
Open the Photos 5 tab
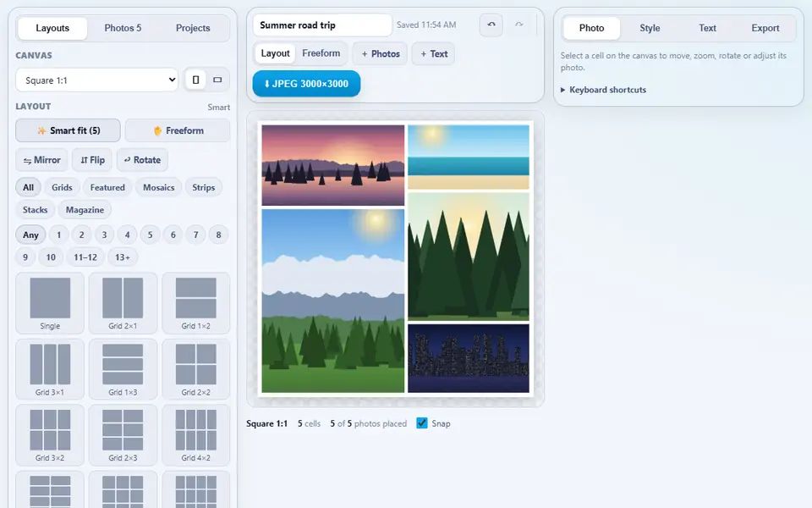click(x=123, y=28)
